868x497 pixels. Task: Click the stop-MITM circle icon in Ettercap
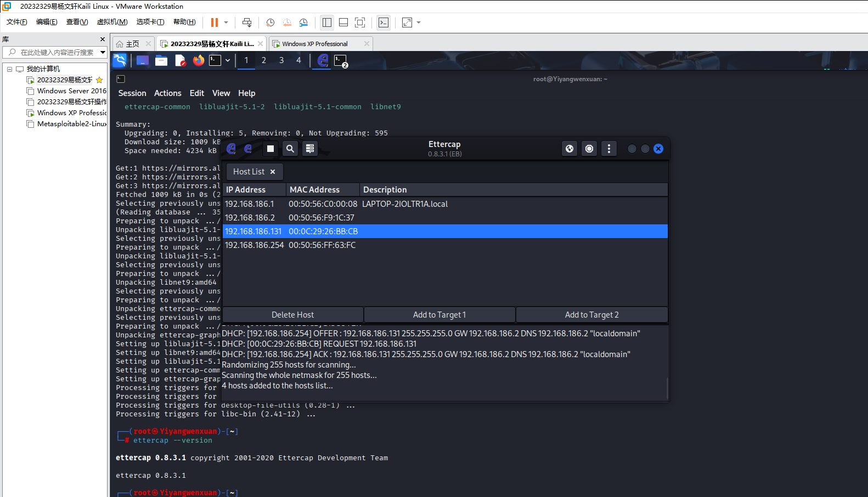589,149
